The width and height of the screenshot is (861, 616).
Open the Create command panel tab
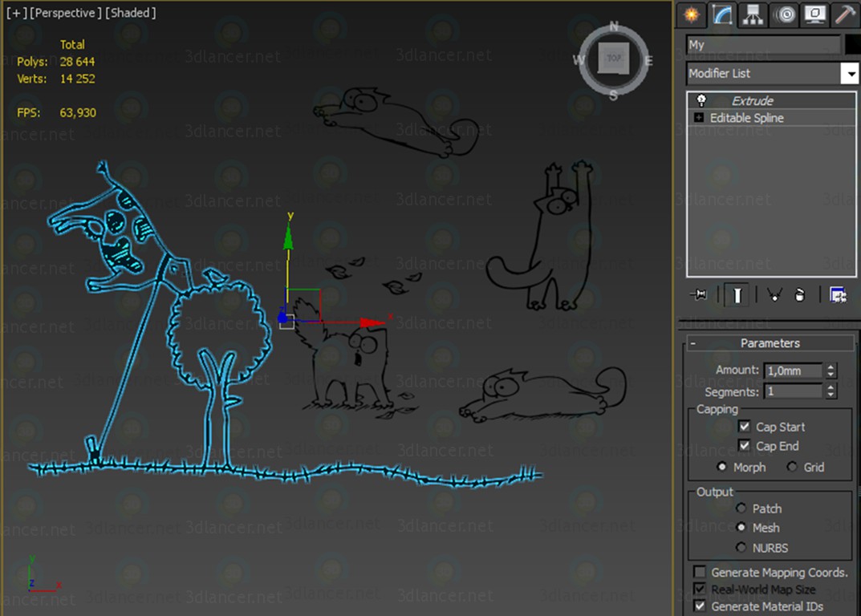[692, 14]
